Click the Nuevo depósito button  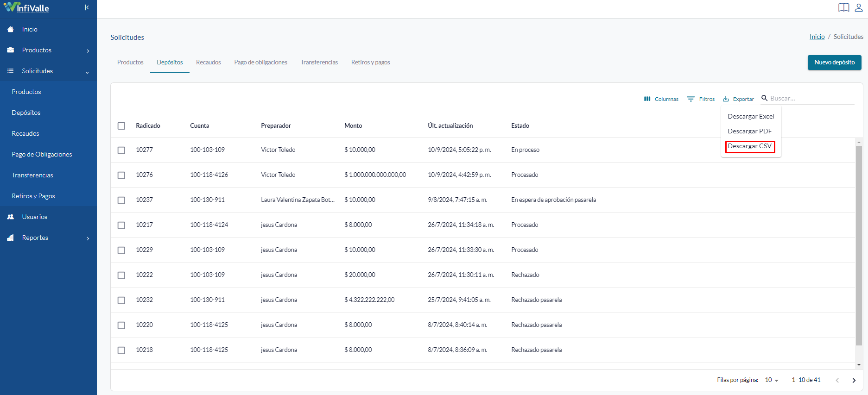coord(835,63)
